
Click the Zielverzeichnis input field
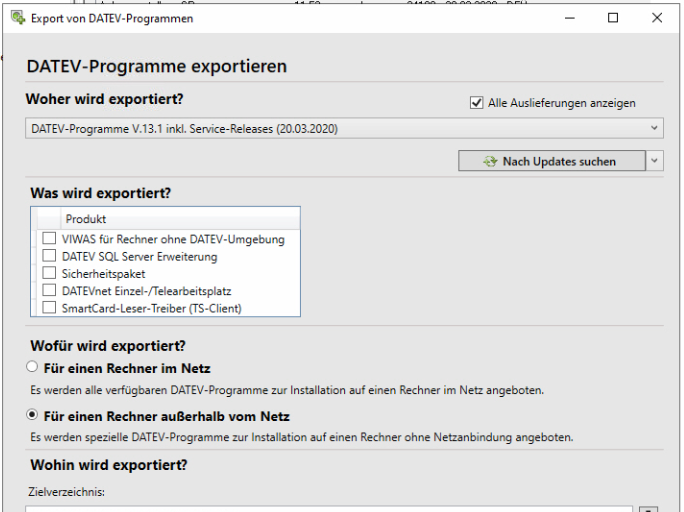click(329, 509)
